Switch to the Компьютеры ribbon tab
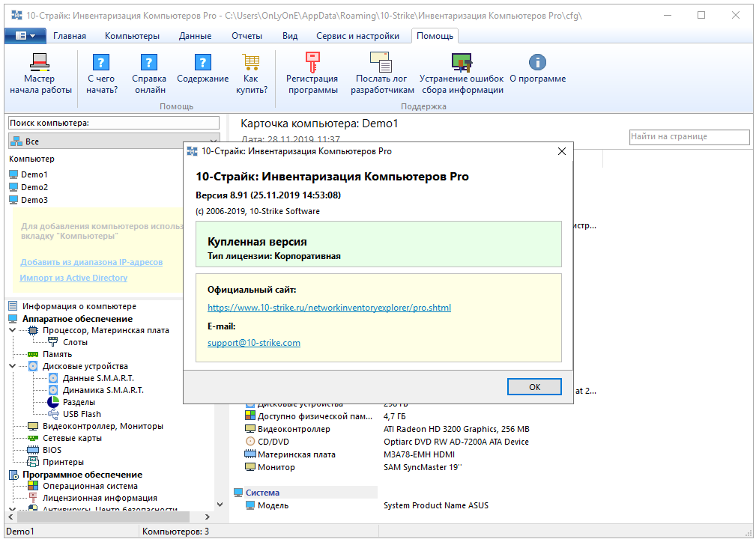 tap(132, 36)
